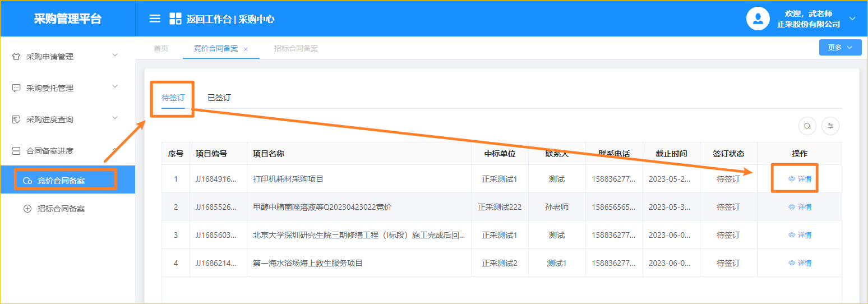Click the user avatar icon
This screenshot has width=868, height=304.
point(758,19)
